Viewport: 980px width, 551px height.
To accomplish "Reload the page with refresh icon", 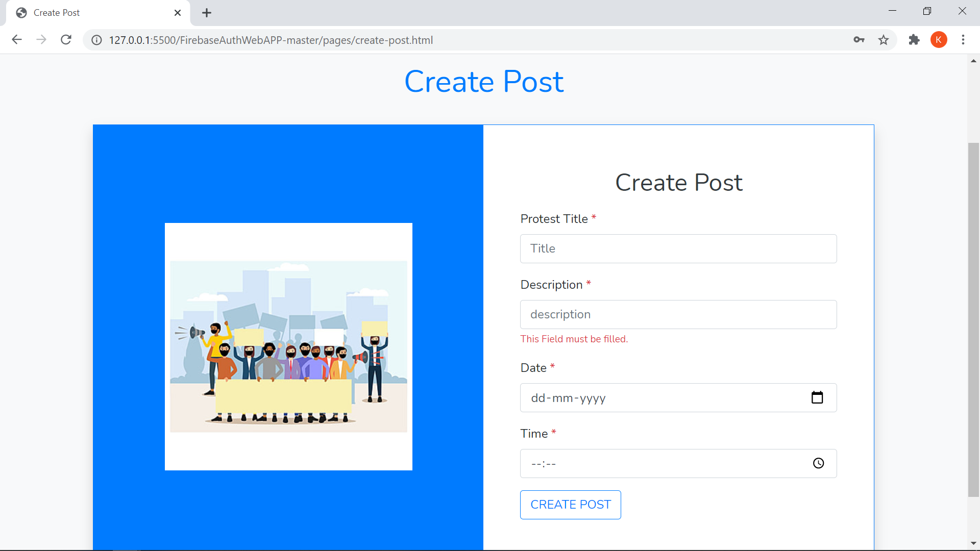I will click(x=66, y=40).
